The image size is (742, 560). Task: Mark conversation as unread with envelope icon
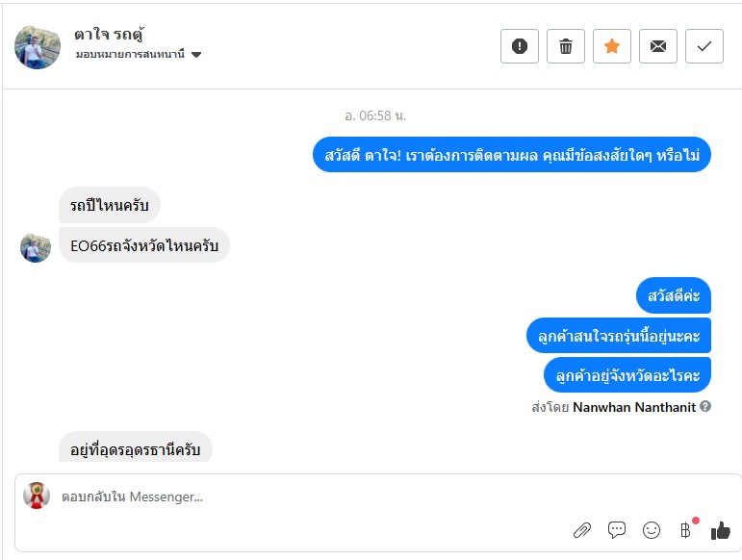658,46
